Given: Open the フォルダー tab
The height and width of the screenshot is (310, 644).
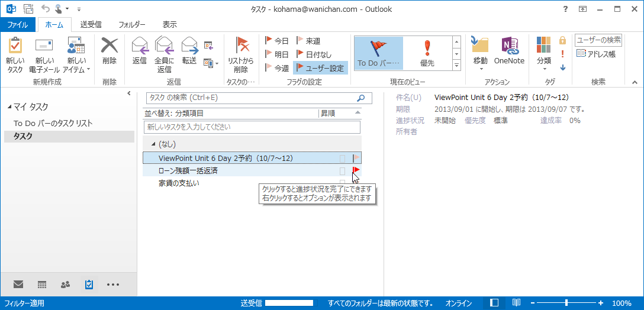Looking at the screenshot, I should coord(132,25).
